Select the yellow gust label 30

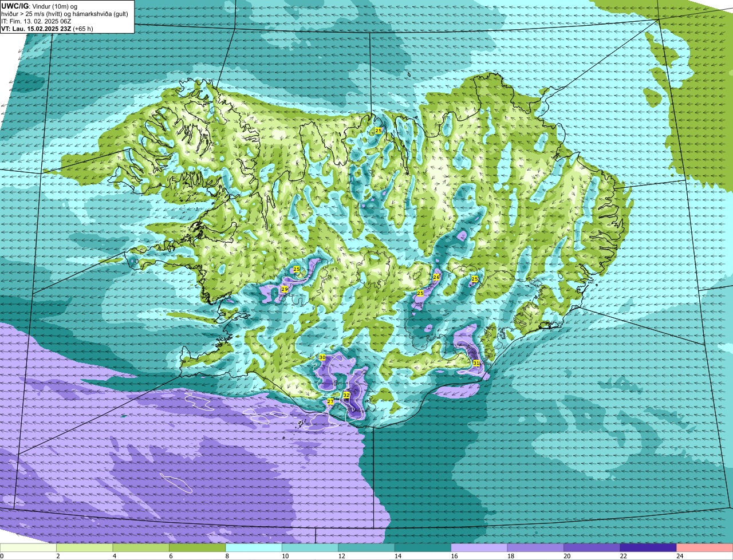click(322, 357)
